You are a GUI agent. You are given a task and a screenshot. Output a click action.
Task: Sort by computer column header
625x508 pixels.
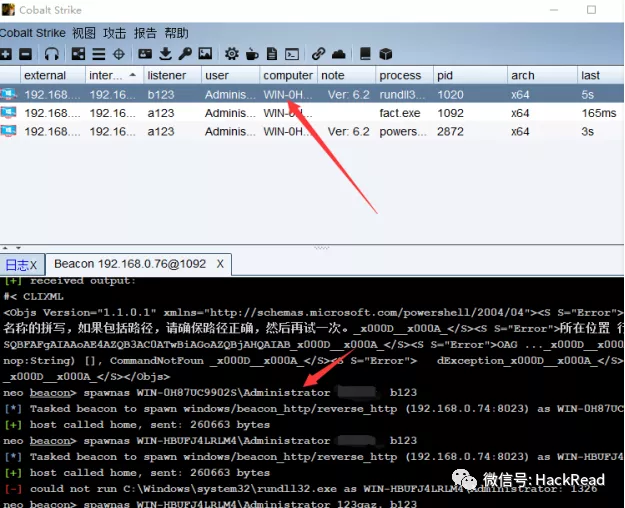click(x=289, y=75)
